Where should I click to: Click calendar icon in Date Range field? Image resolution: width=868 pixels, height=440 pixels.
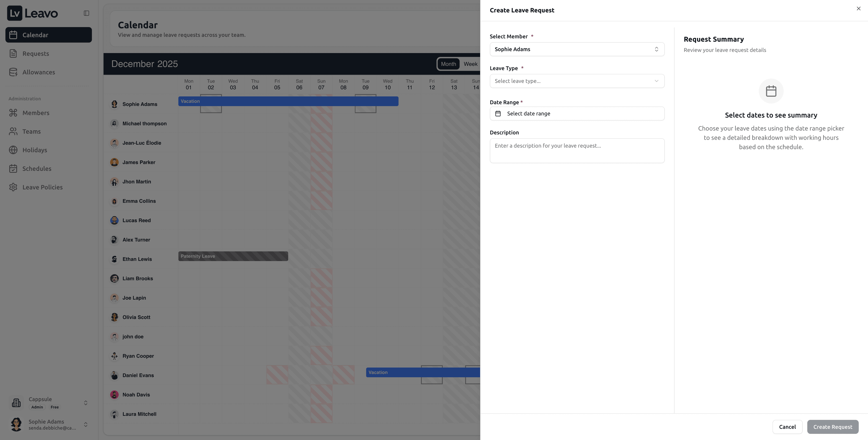pyautogui.click(x=498, y=114)
